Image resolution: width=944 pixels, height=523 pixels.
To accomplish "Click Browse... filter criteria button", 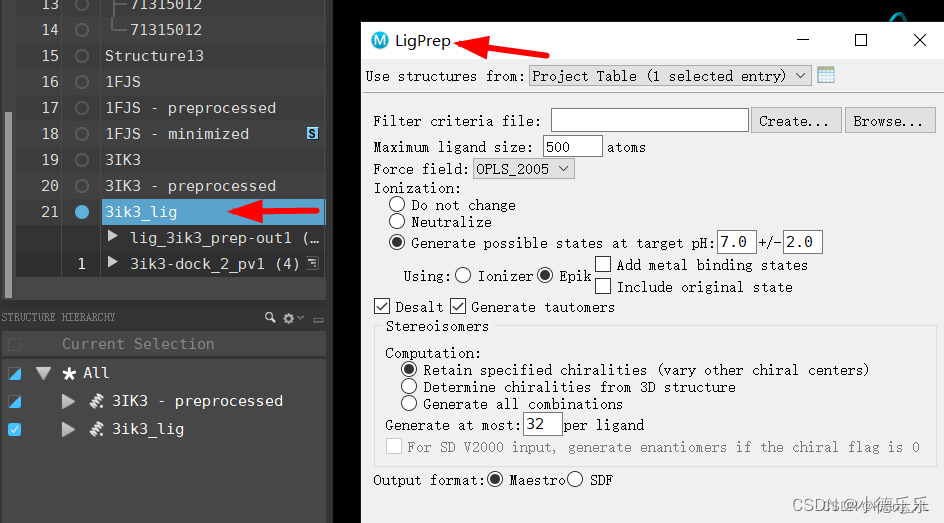I will [x=890, y=120].
